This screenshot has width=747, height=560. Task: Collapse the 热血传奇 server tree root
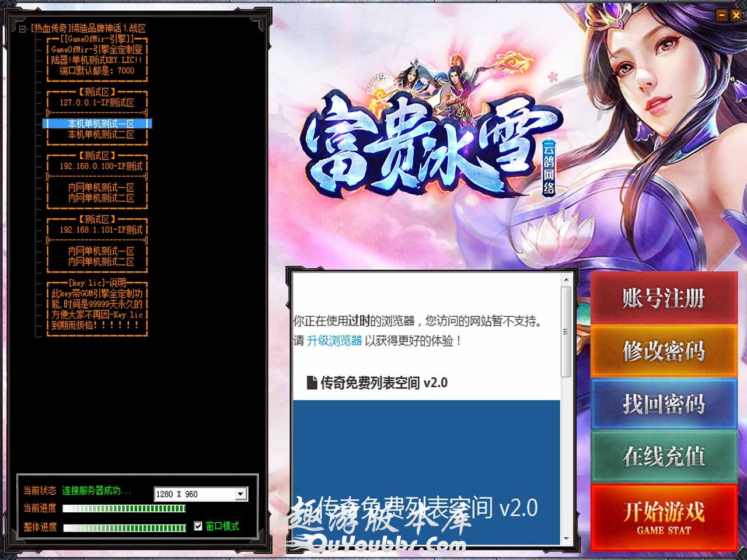(x=22, y=29)
